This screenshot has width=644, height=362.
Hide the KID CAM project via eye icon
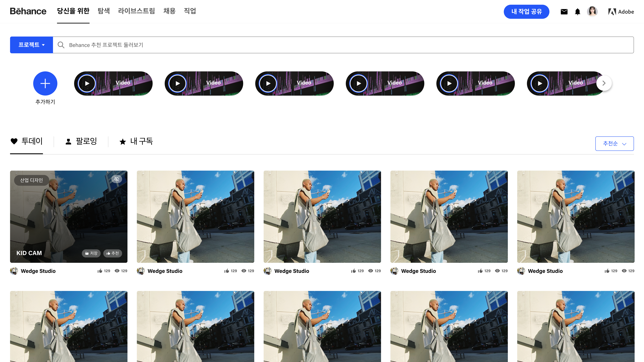tap(117, 179)
